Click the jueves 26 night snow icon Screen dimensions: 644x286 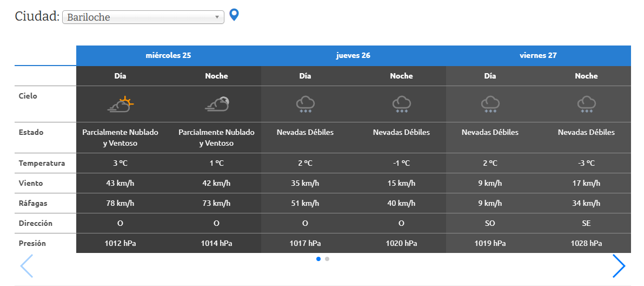pos(401,104)
